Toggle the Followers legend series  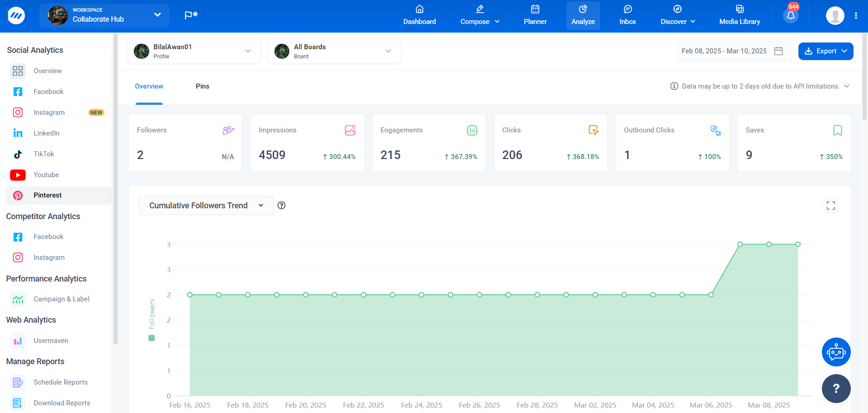pyautogui.click(x=151, y=320)
